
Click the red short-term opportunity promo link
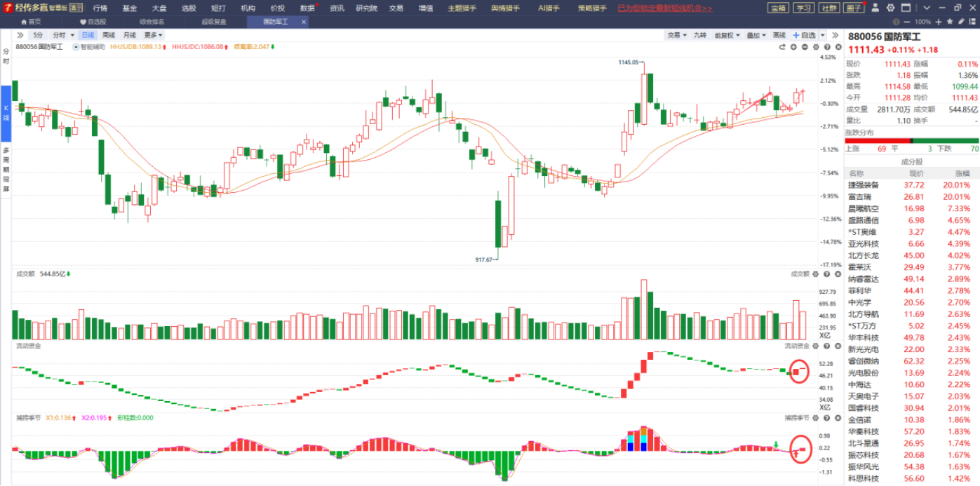tap(664, 8)
